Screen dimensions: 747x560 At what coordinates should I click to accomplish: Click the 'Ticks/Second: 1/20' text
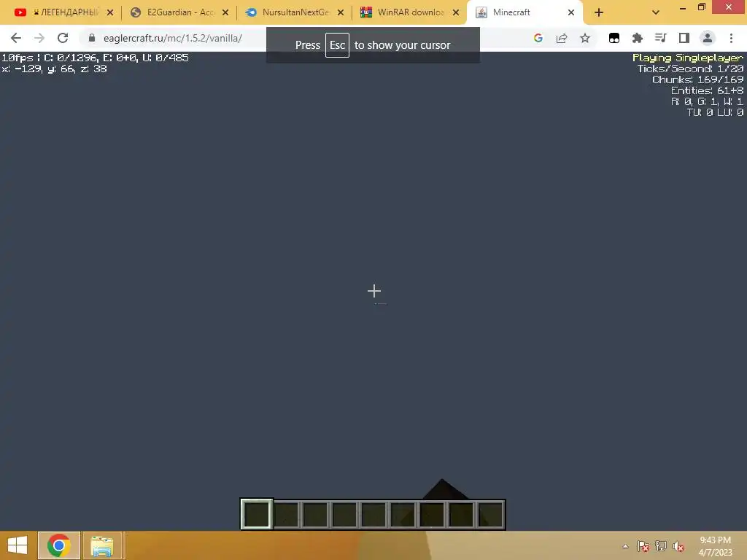tap(690, 69)
